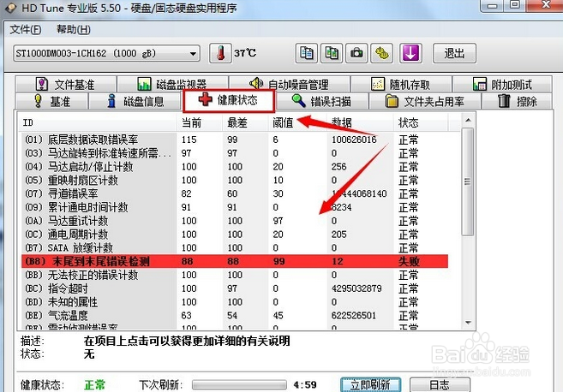563x392 pixels.
Task: Click the 状态 column header
Action: pyautogui.click(x=421, y=122)
